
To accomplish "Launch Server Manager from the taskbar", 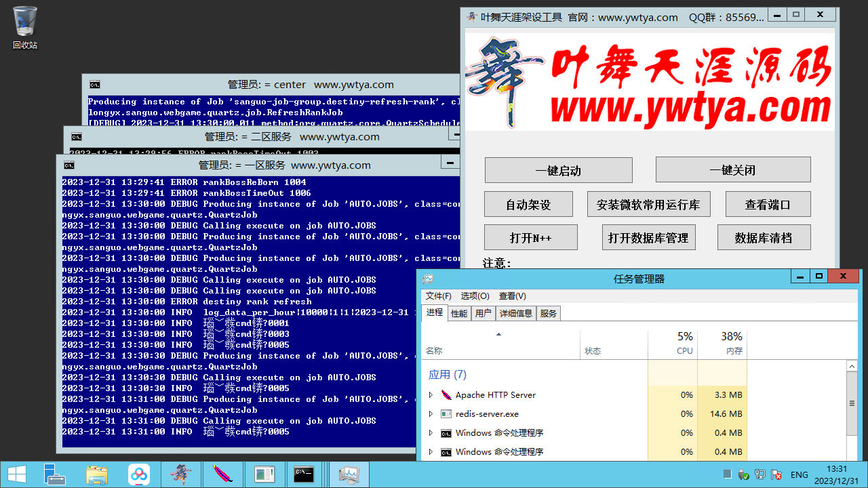I will (x=55, y=474).
